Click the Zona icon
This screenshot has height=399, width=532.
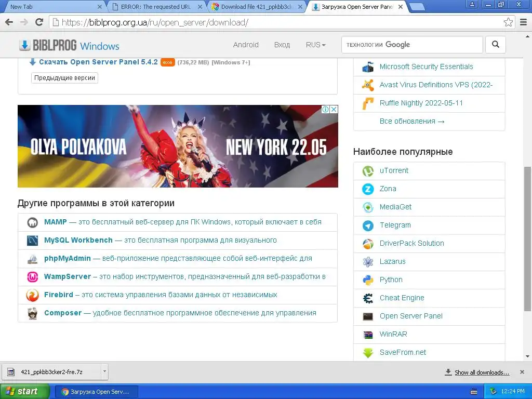pyautogui.click(x=368, y=189)
